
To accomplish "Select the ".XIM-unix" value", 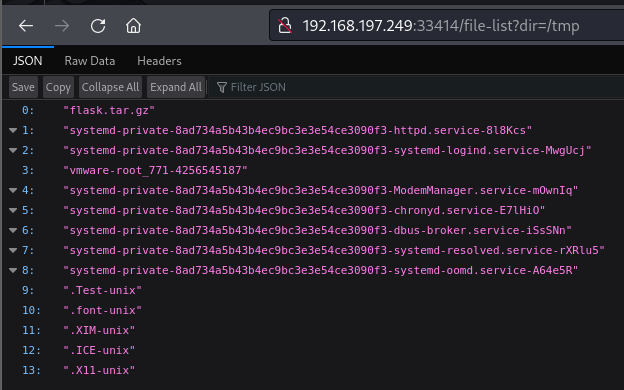I will (99, 330).
